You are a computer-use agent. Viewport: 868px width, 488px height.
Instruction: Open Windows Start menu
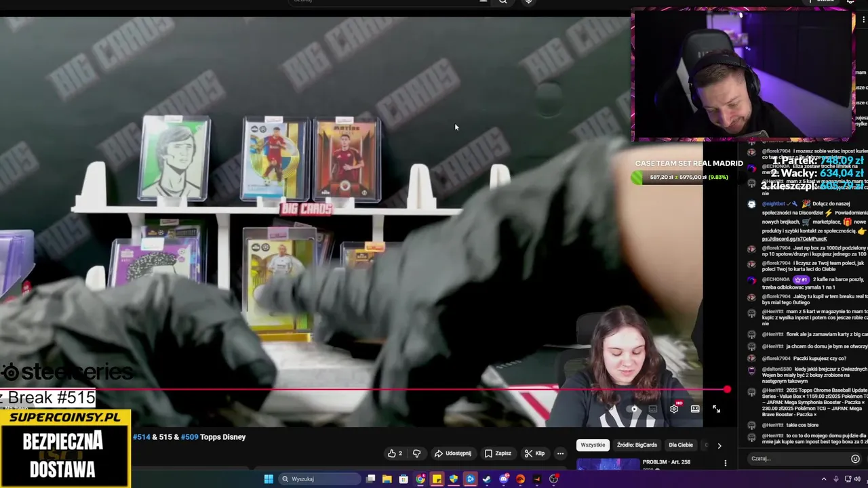(269, 479)
